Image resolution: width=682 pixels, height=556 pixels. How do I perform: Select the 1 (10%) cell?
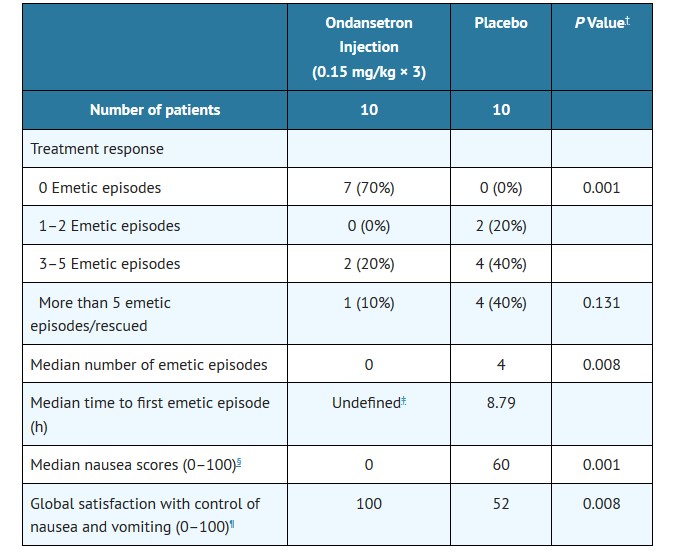[x=368, y=302]
